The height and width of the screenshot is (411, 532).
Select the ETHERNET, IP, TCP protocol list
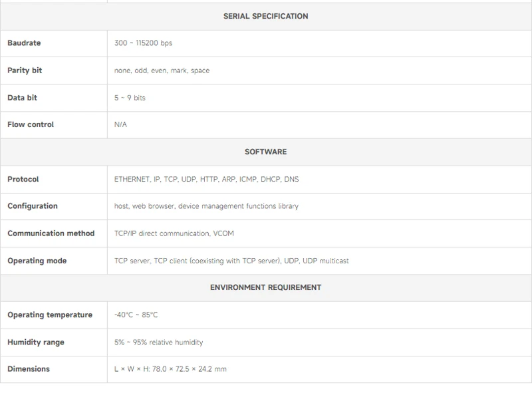[206, 179]
